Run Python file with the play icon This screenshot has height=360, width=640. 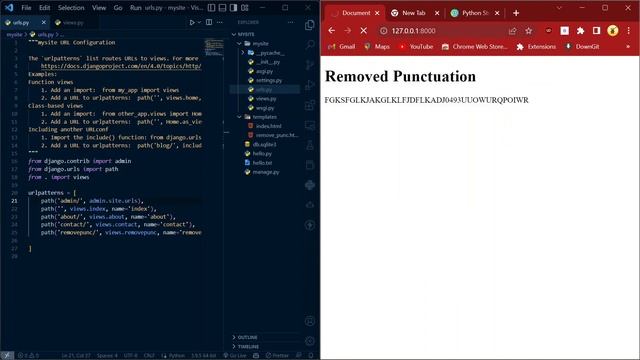coord(192,22)
